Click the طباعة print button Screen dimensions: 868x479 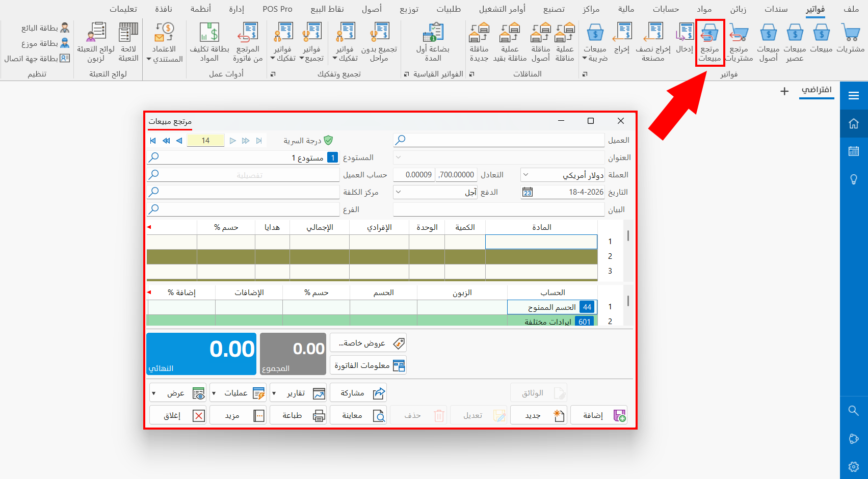pos(298,416)
